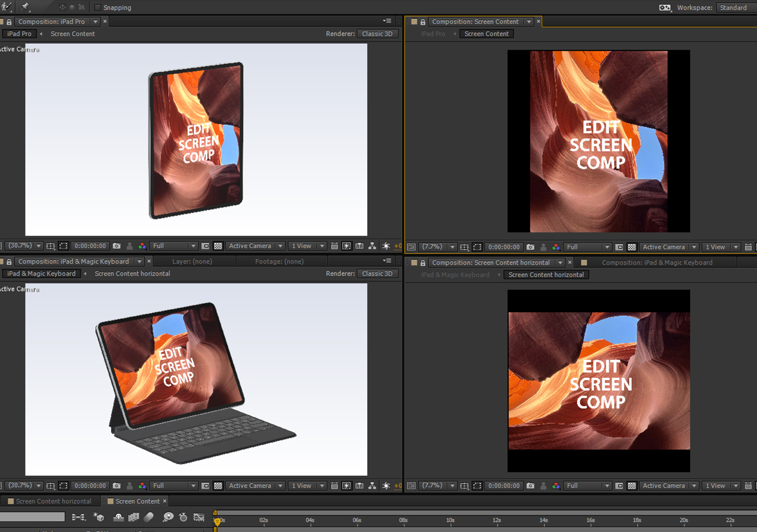Open the Composition Mini-Flowchart icon
Viewport: 757px width, 532px height.
(77, 516)
